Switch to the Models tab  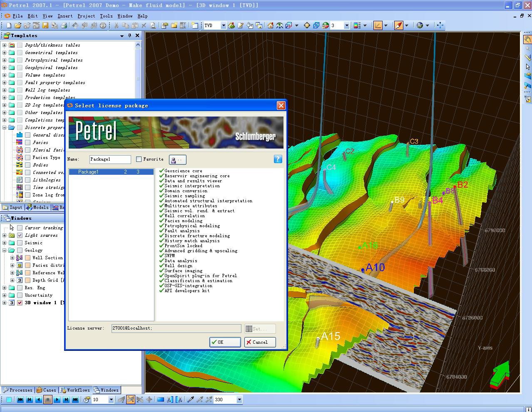[37, 207]
